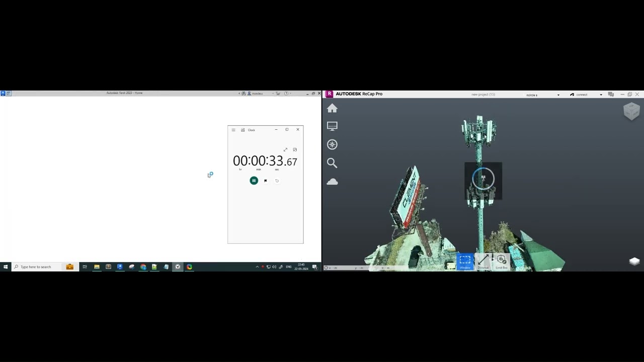Open Google Chrome from taskbar

point(143,267)
